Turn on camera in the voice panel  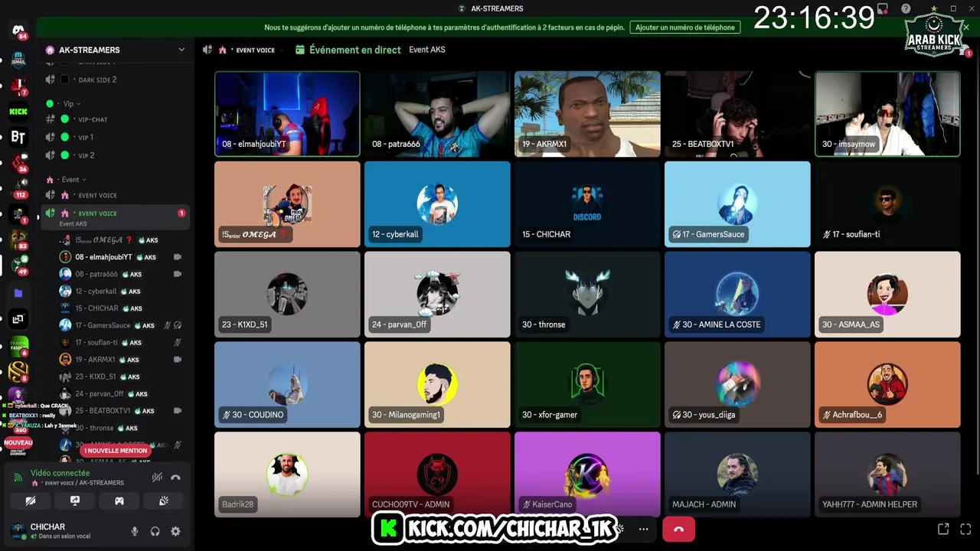[31, 500]
